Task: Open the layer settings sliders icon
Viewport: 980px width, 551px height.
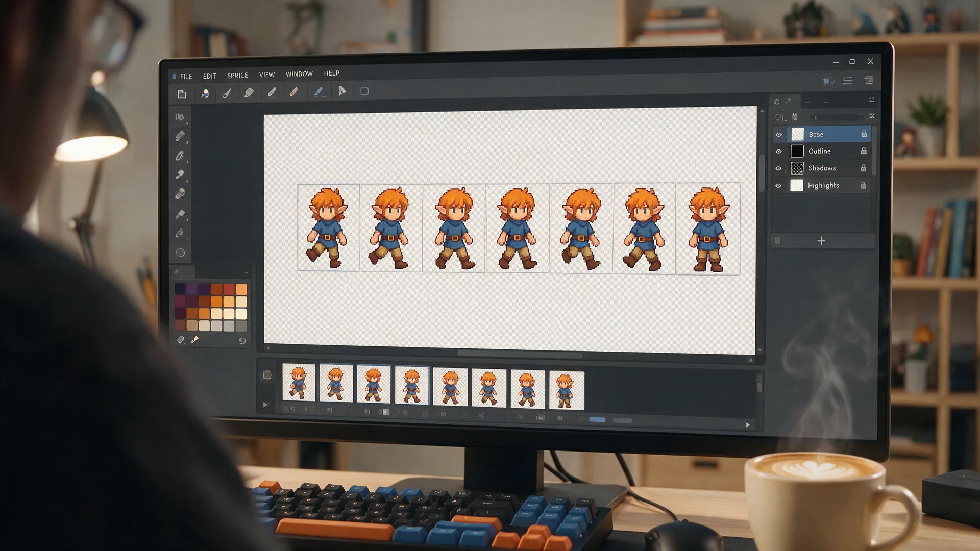Action: point(872,116)
